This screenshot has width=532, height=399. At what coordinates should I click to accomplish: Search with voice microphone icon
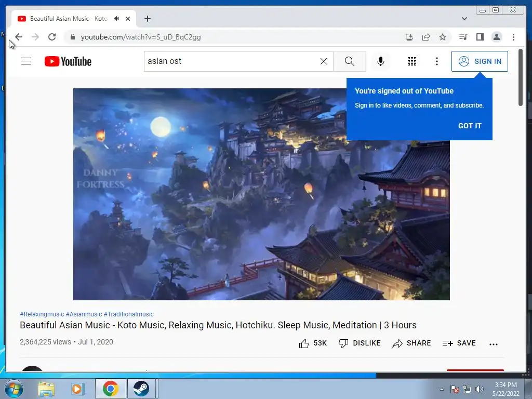pos(381,61)
